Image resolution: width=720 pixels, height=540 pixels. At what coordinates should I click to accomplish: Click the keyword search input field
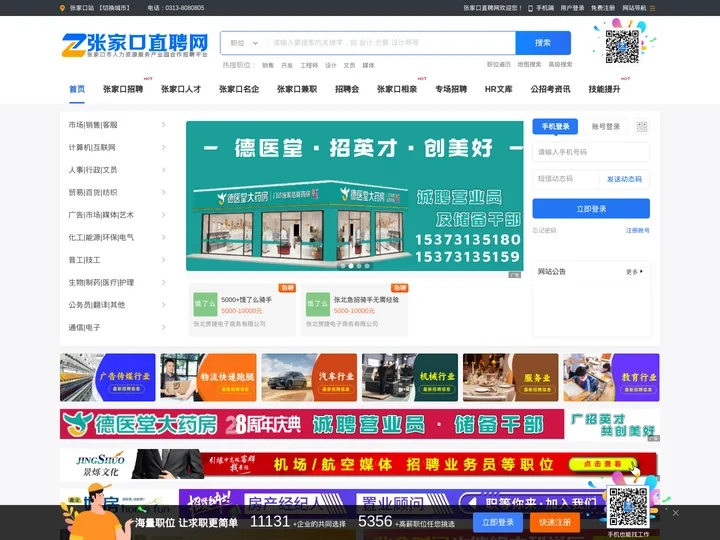[x=391, y=43]
